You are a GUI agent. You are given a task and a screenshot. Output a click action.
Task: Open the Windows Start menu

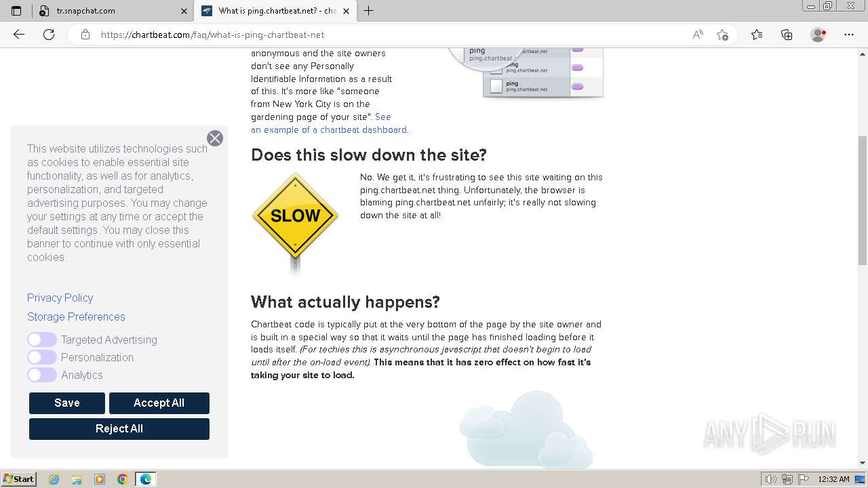(18, 479)
